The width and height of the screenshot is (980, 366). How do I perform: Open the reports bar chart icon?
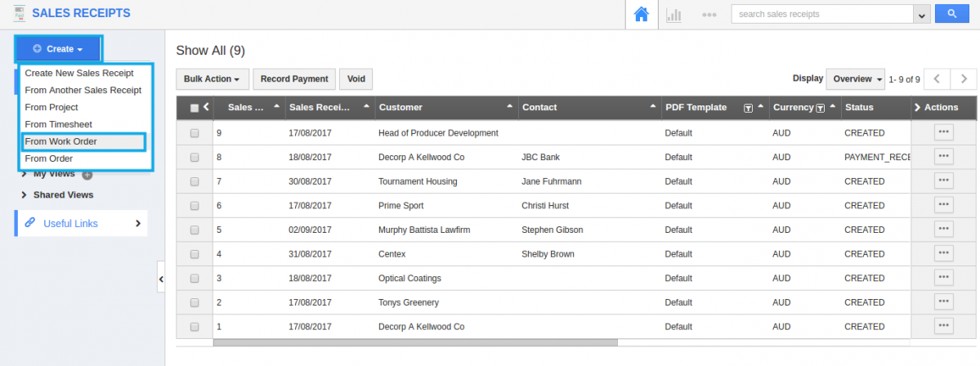(674, 14)
